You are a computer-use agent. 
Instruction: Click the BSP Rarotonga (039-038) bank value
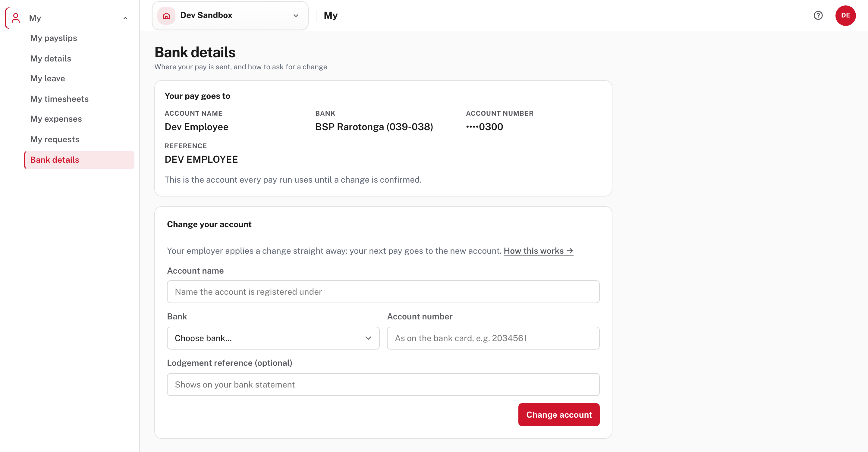coord(374,127)
